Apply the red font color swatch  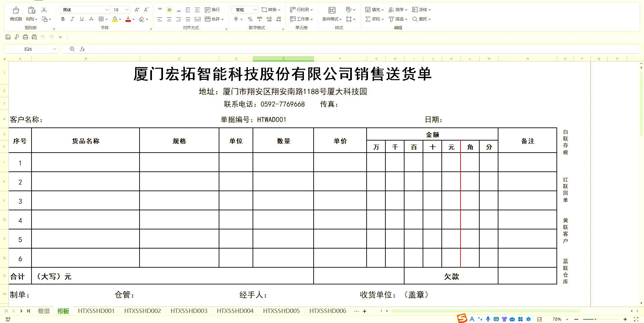pos(128,19)
